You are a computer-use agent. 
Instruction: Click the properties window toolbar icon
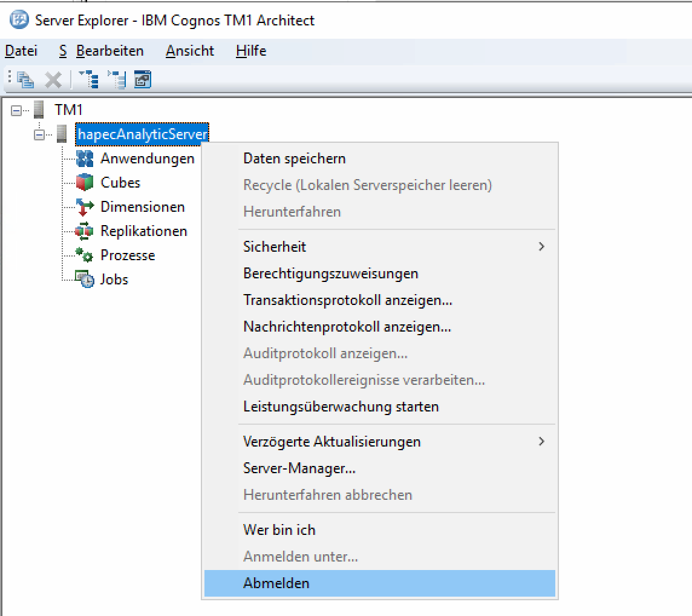coord(143,79)
